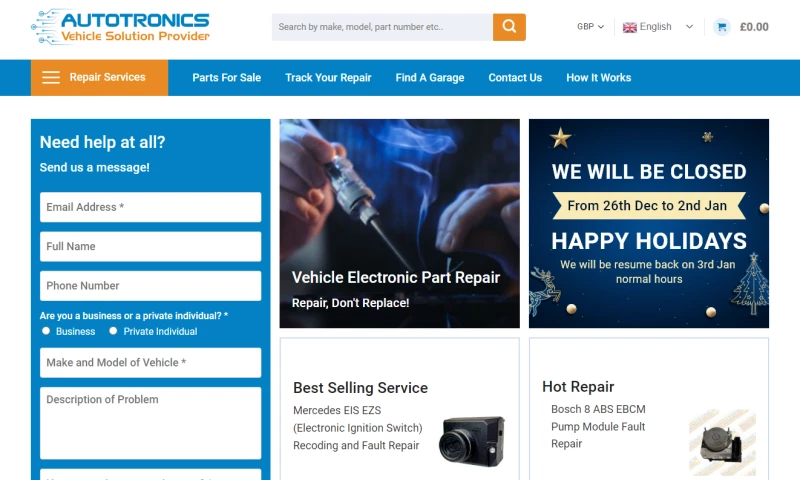Click the Hot Repair heading
The width and height of the screenshot is (800, 480).
[x=578, y=387]
